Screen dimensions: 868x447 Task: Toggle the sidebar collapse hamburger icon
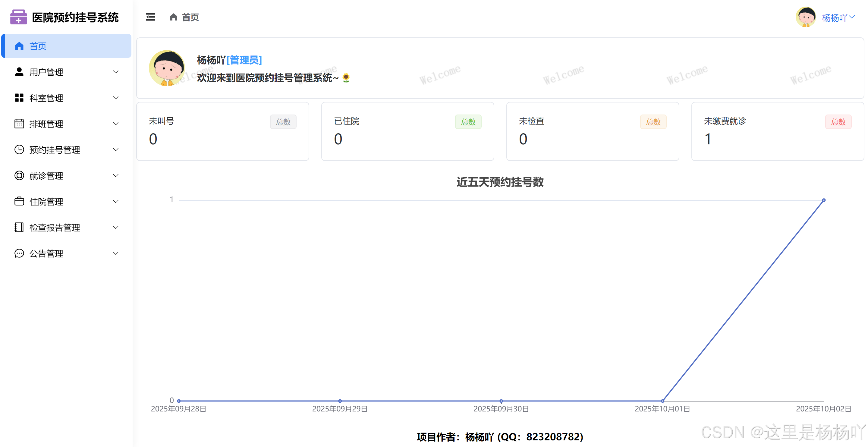coord(151,17)
